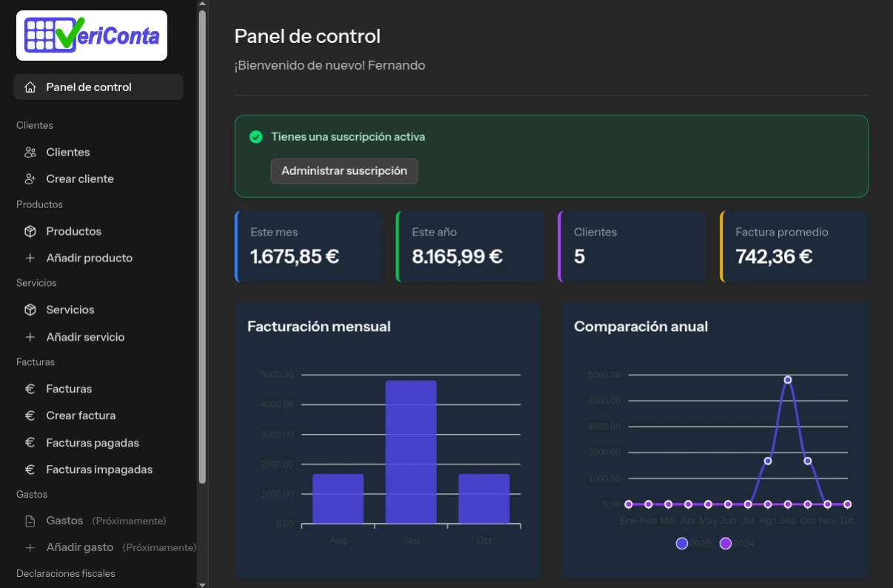The height and width of the screenshot is (588, 893).
Task: Click the people icon next to Clientes
Action: tap(30, 152)
